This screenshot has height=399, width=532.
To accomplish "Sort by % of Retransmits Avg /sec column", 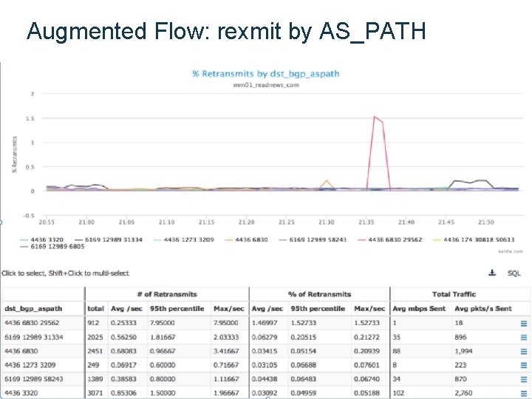I will click(x=267, y=309).
